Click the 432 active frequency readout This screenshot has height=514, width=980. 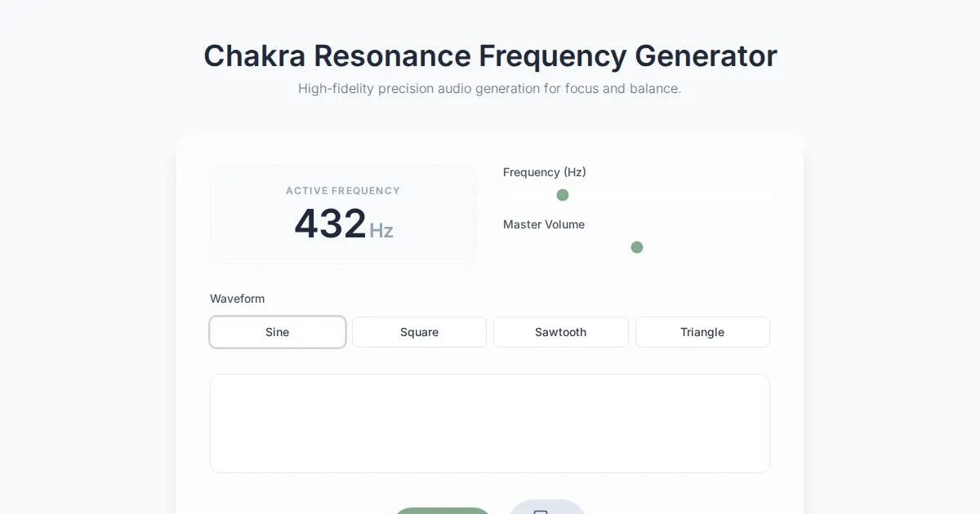(x=331, y=224)
